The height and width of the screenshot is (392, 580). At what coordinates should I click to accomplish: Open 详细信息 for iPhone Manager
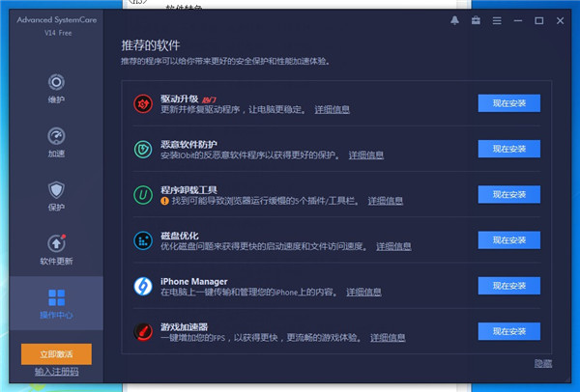[x=363, y=292]
